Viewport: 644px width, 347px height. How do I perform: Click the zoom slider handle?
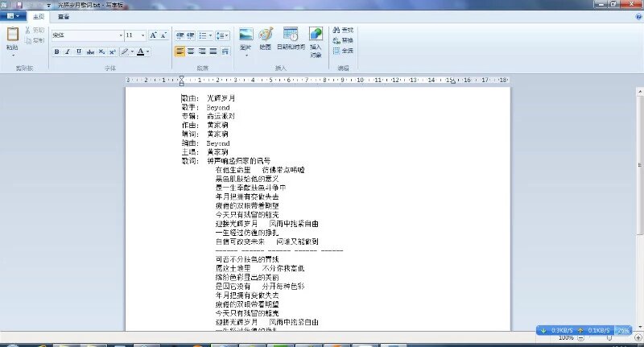pos(609,338)
